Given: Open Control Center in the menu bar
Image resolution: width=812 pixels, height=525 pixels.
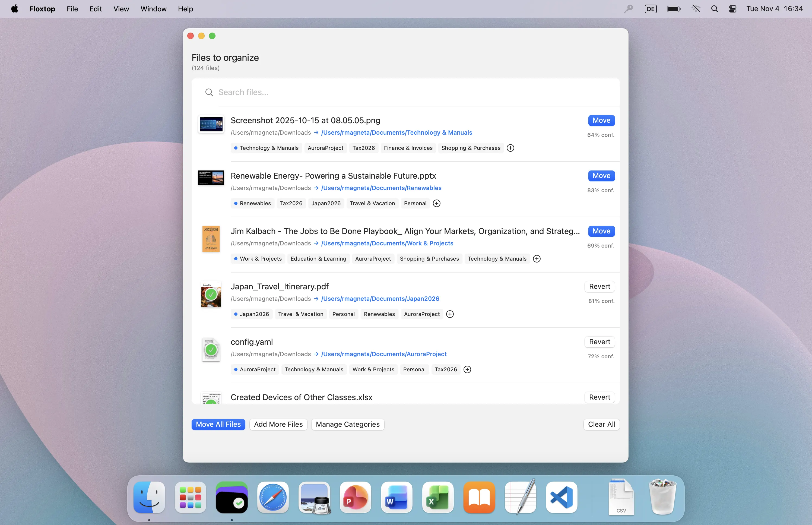Looking at the screenshot, I should coord(732,9).
